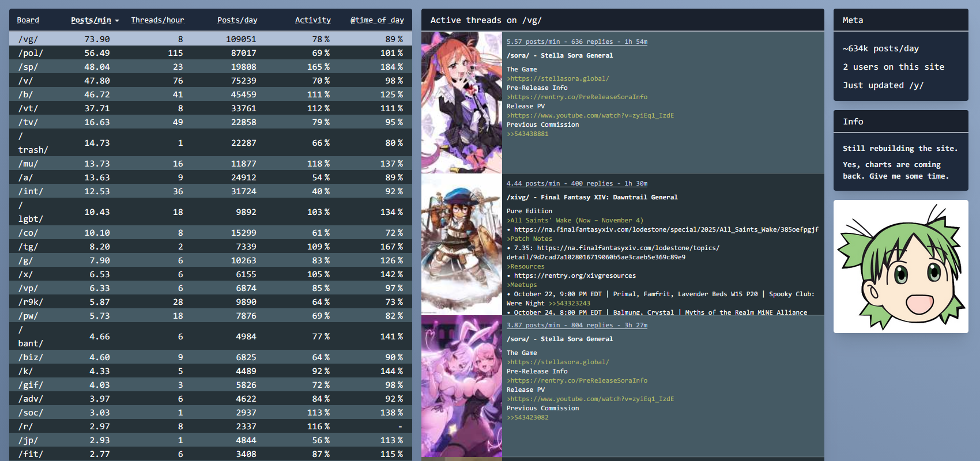
Task: Click the 'Active threads on /vg/' heading
Action: 486,20
